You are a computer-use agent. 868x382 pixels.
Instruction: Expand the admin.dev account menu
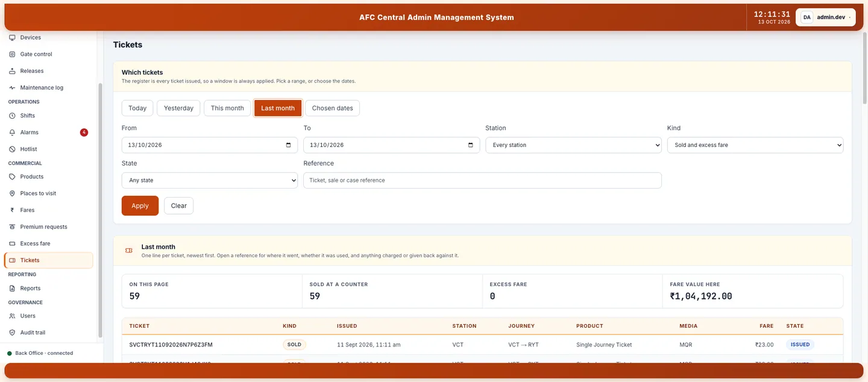click(826, 17)
